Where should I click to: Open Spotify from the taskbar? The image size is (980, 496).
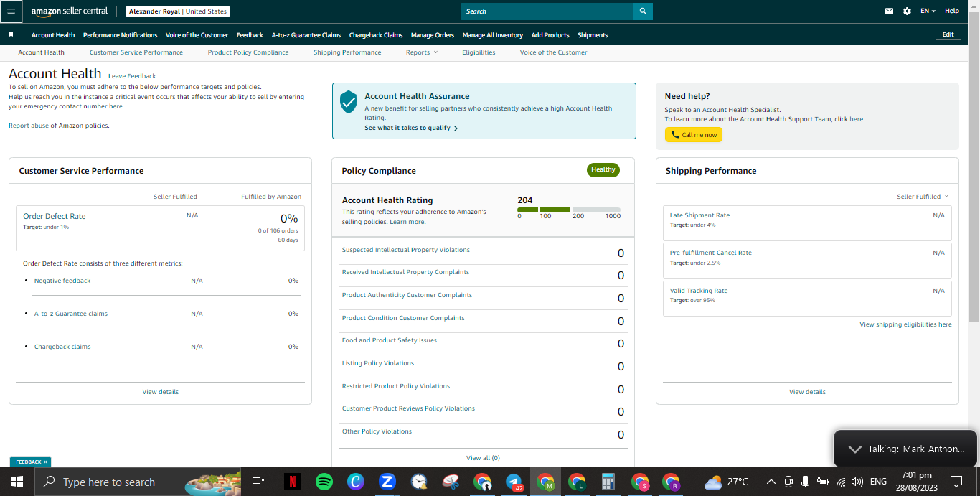[x=324, y=482]
